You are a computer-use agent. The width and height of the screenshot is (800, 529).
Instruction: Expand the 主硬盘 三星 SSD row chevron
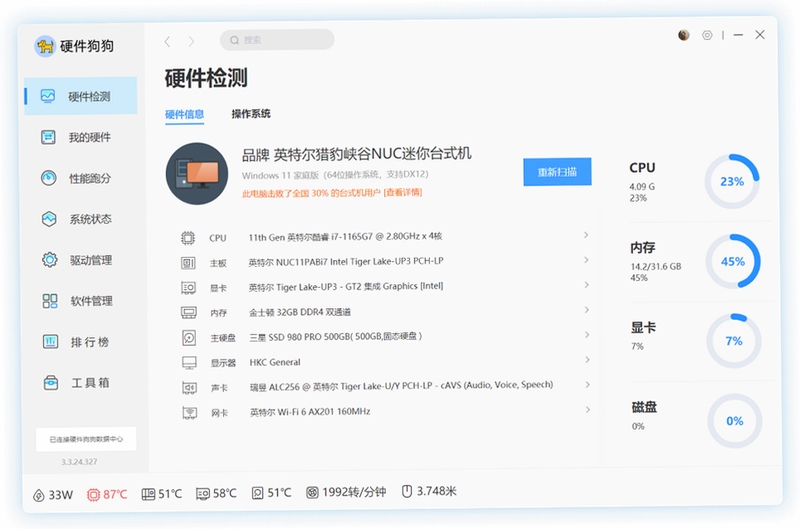click(587, 335)
